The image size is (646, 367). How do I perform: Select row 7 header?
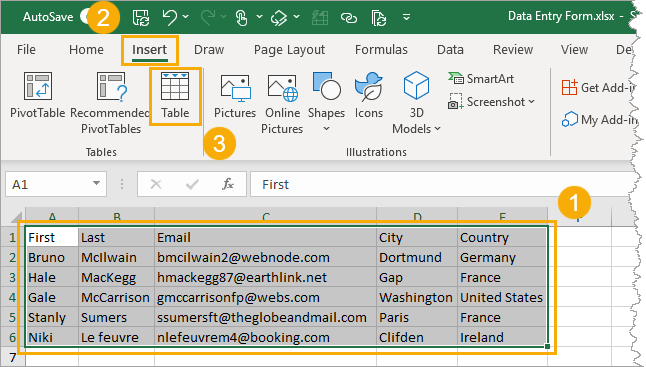click(x=12, y=358)
